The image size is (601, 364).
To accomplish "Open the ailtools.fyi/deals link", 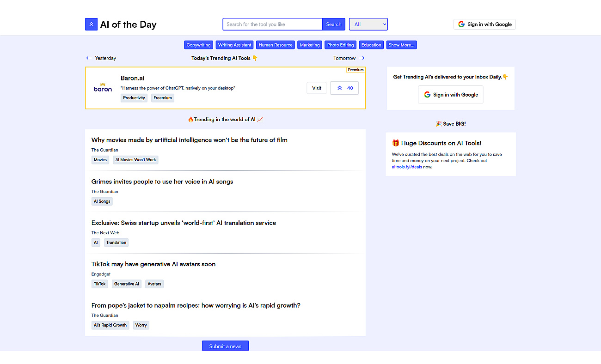I will point(407,167).
